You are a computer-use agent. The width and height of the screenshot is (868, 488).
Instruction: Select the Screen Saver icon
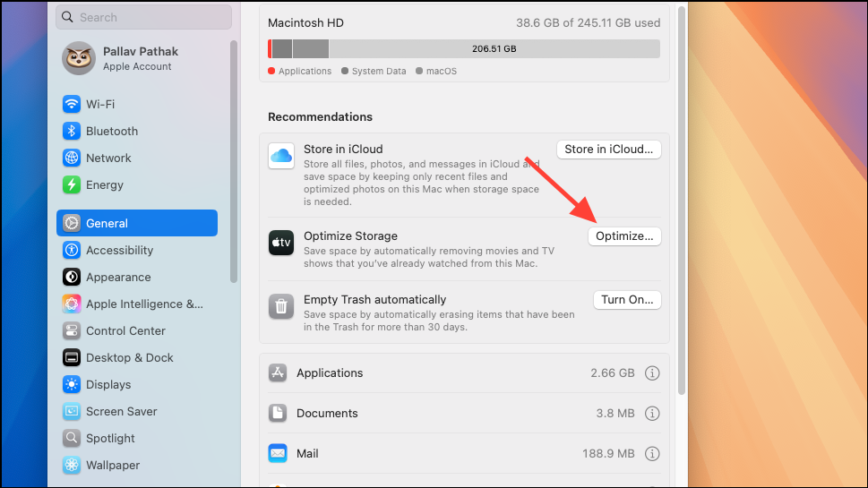coord(72,411)
